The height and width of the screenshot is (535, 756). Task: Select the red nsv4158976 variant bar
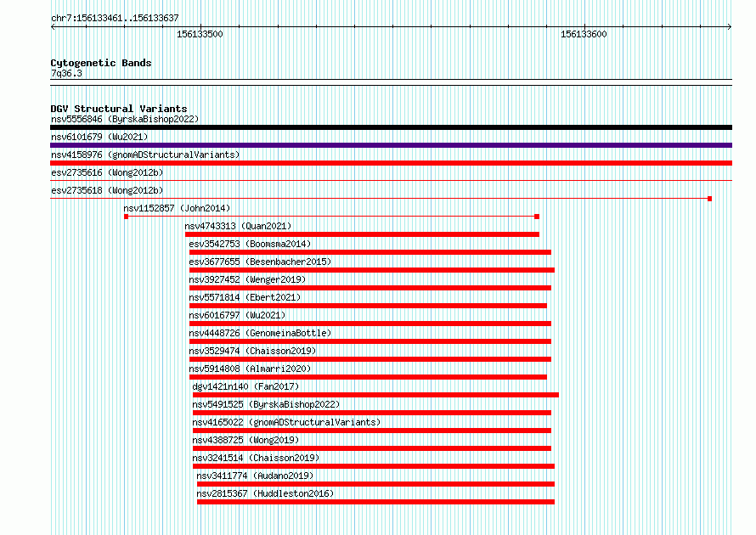(391, 163)
